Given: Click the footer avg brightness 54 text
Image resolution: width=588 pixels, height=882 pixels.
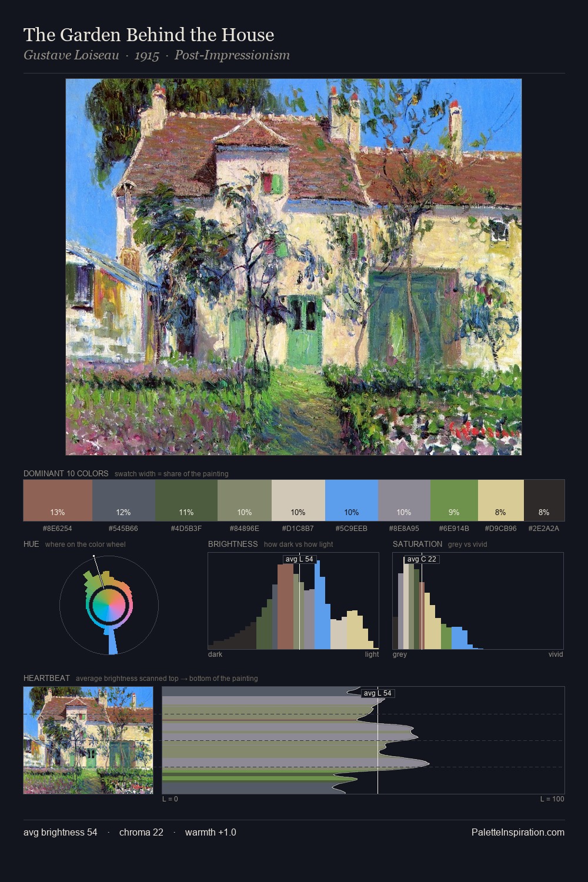Looking at the screenshot, I should [x=61, y=832].
